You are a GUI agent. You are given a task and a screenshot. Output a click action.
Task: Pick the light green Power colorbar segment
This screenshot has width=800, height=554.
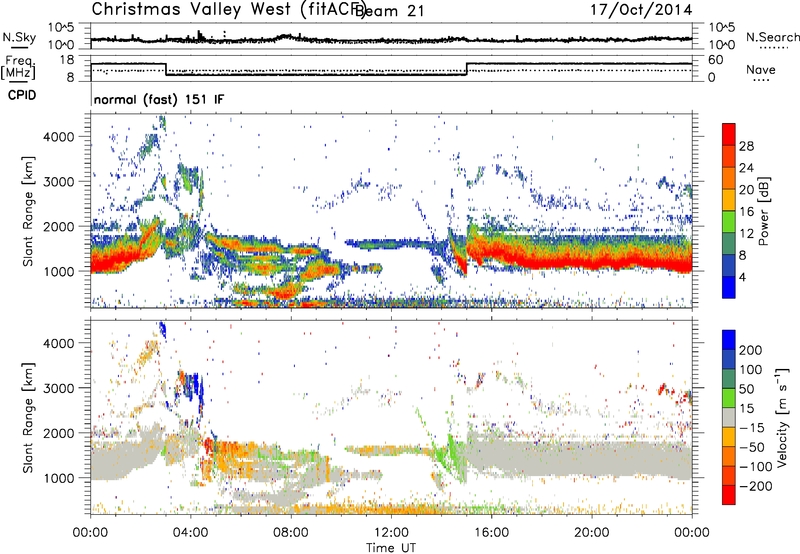coord(729,222)
